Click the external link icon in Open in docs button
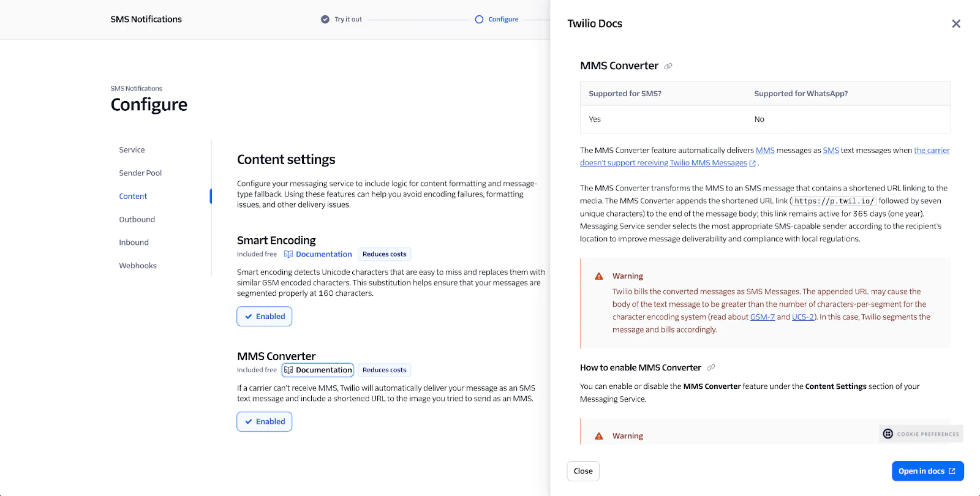 [952, 471]
